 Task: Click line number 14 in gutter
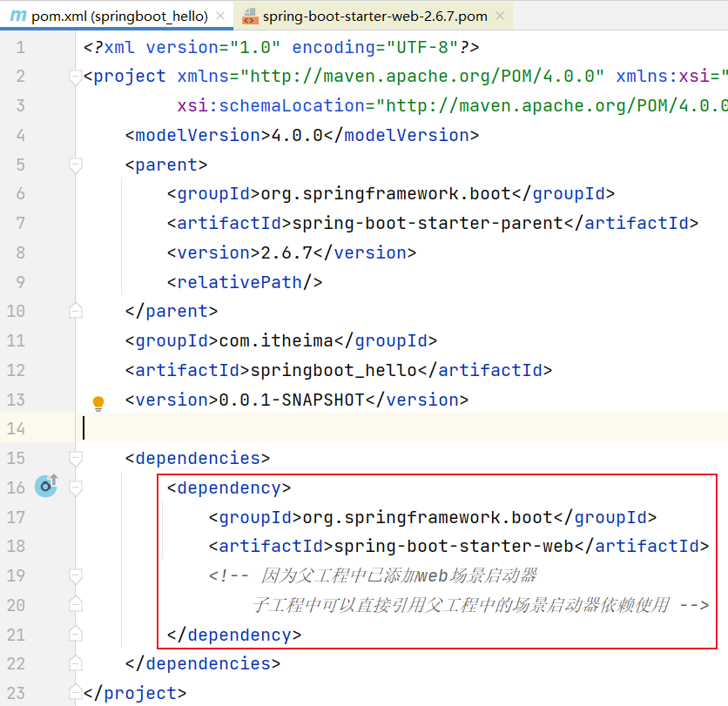pos(16,428)
